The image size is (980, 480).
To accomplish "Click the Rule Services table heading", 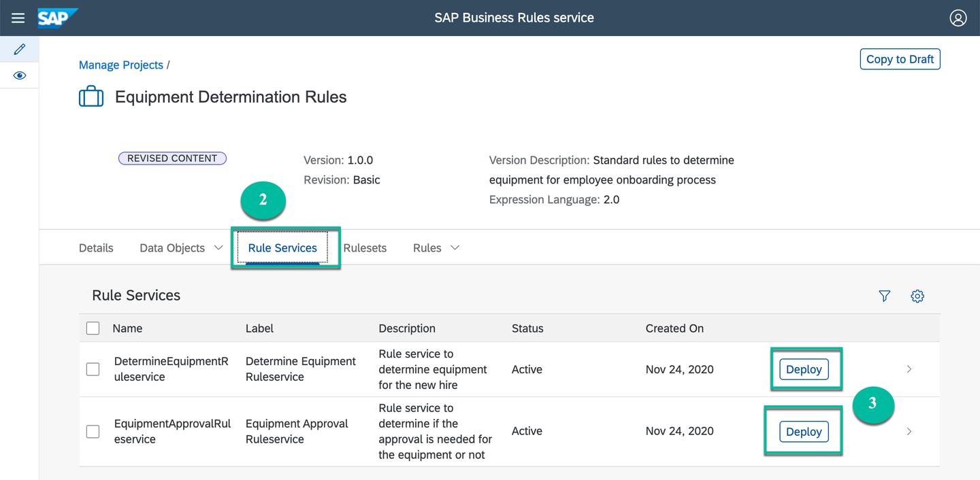I will click(x=136, y=296).
